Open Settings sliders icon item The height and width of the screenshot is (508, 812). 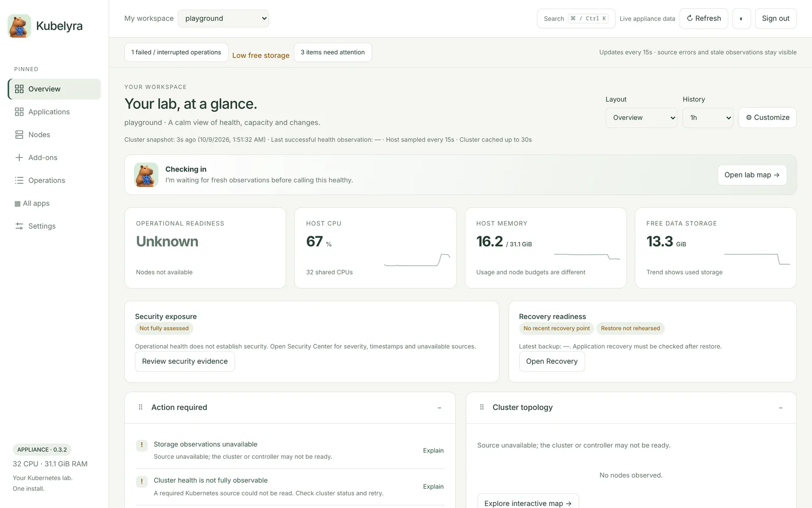click(x=54, y=226)
